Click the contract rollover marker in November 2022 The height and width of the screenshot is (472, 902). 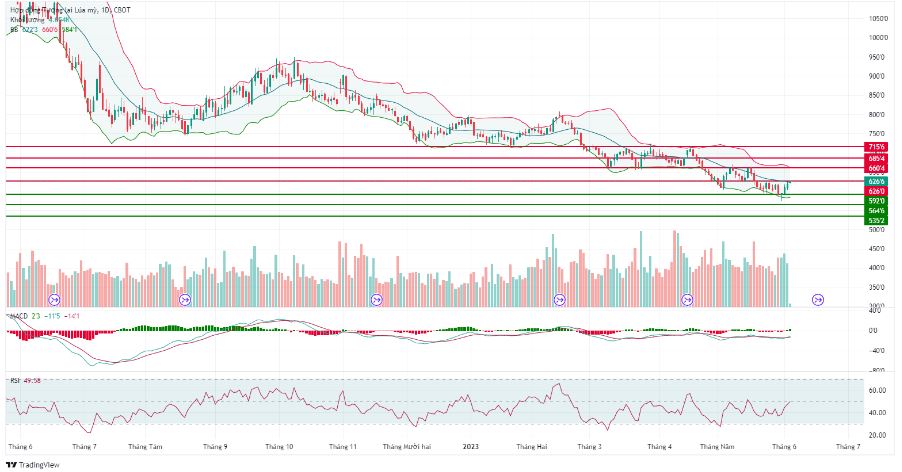[377, 300]
